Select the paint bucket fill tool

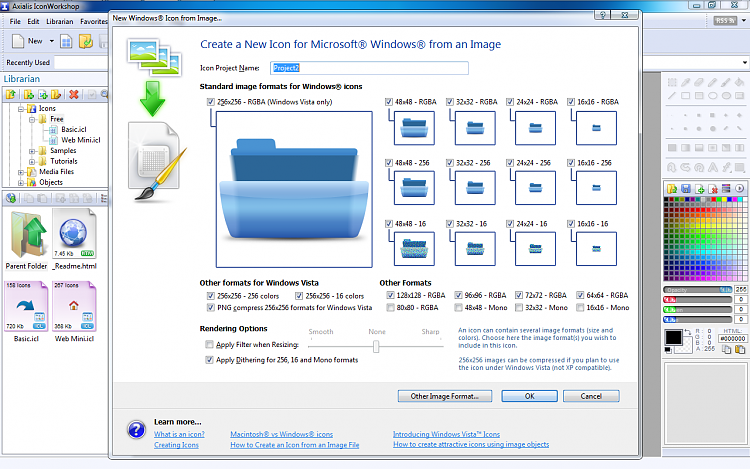tap(739, 82)
